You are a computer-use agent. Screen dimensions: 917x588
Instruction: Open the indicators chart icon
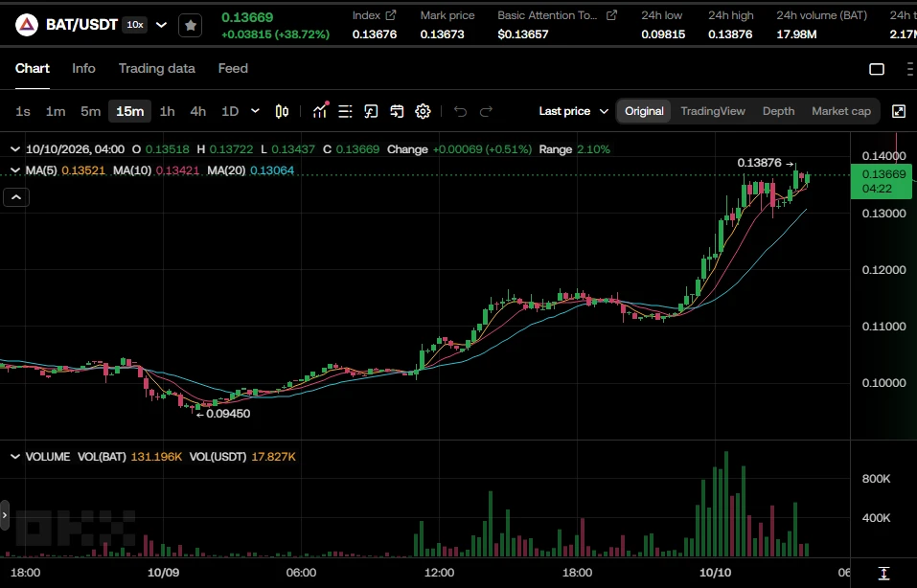tap(320, 111)
